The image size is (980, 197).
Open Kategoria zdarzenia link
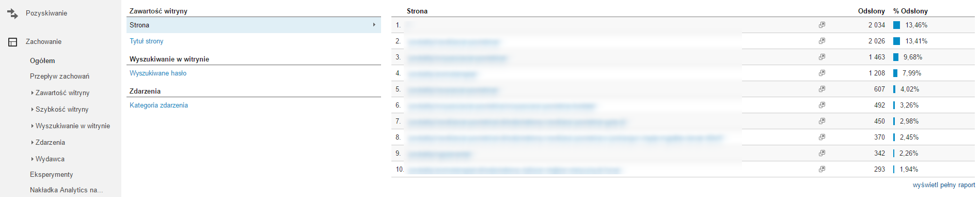click(x=159, y=105)
